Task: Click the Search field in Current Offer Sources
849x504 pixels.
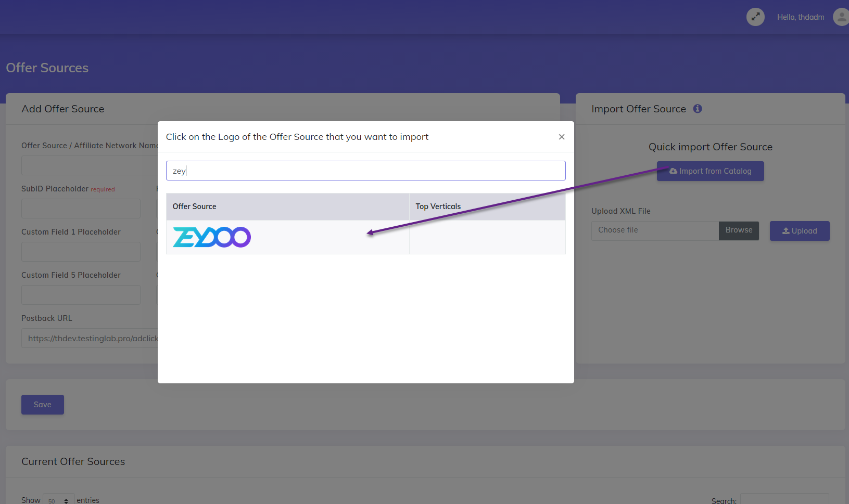Action: click(784, 499)
